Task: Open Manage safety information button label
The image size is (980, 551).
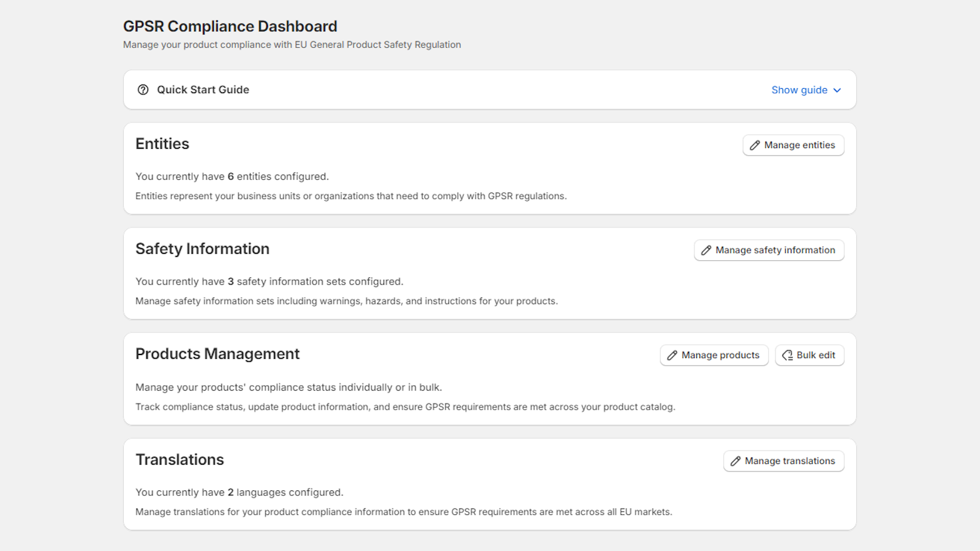Action: coord(775,250)
